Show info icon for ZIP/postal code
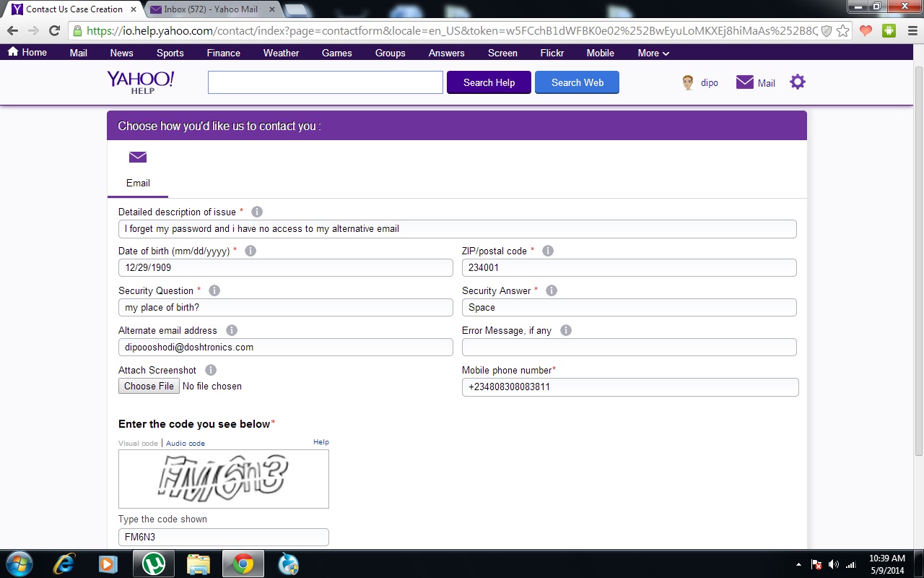The height and width of the screenshot is (578, 924). tap(548, 251)
